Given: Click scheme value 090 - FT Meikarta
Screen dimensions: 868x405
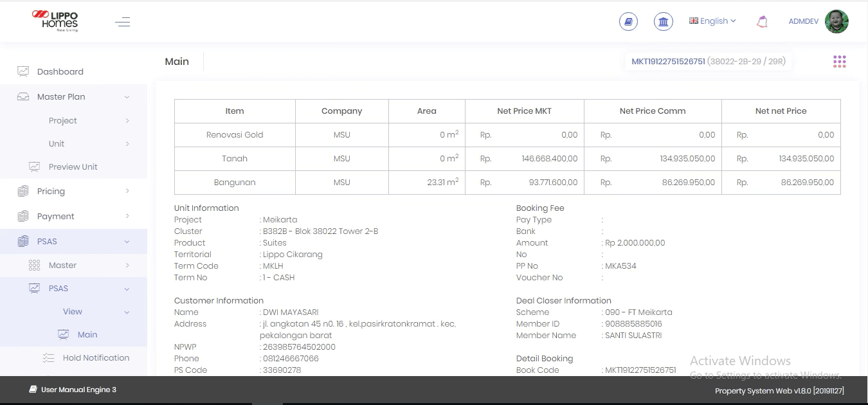Looking at the screenshot, I should [x=638, y=312].
